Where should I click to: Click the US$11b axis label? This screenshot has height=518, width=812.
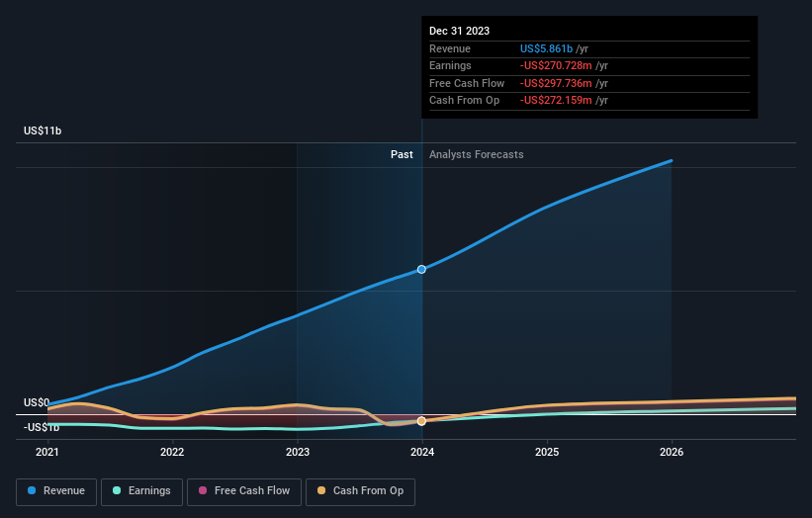coord(43,130)
